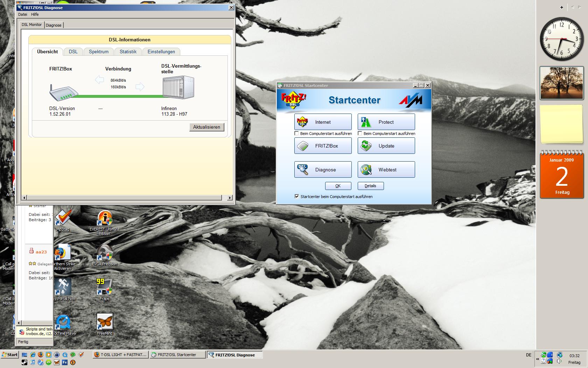Switch to FRITZ!DSL Startcenter taskbar button

[177, 355]
